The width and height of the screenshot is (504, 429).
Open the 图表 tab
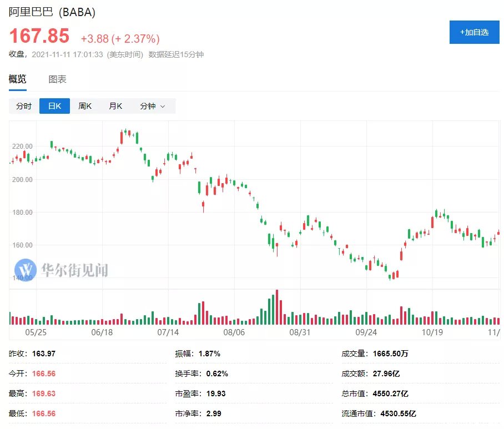[57, 79]
